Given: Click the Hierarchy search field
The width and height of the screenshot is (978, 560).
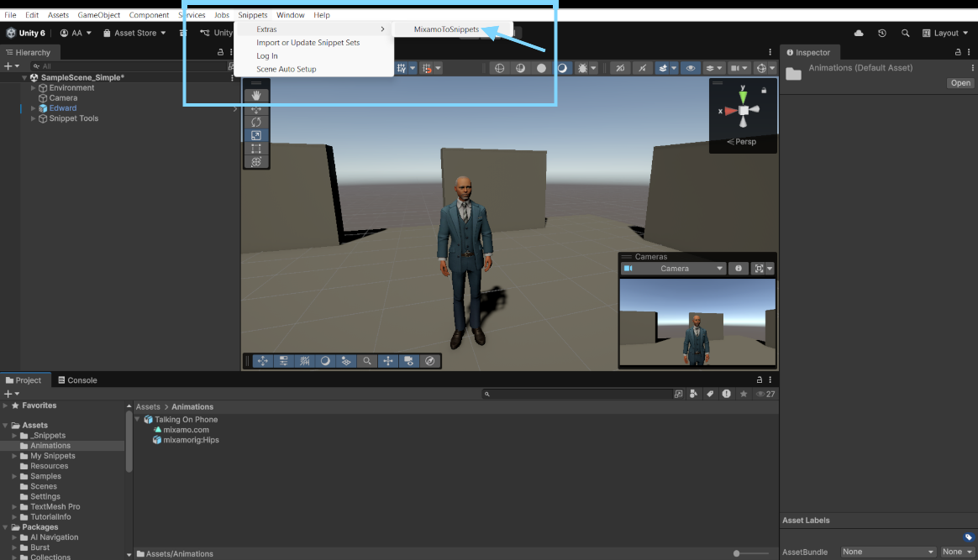Looking at the screenshot, I should (x=128, y=66).
